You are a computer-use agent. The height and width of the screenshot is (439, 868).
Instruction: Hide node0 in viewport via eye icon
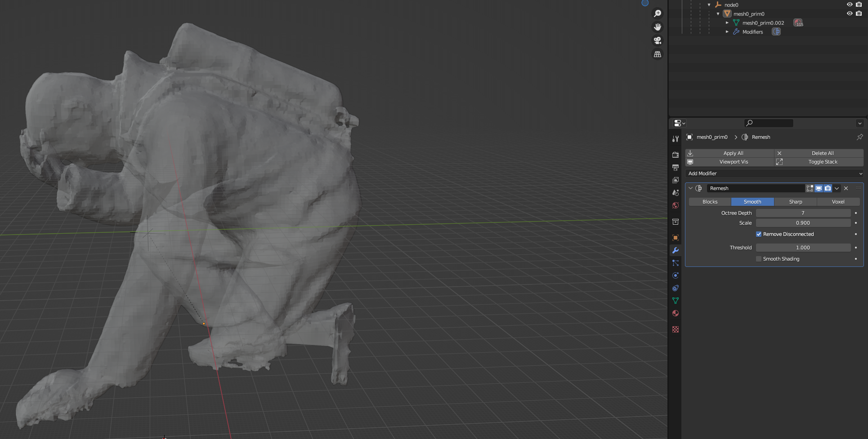click(850, 4)
